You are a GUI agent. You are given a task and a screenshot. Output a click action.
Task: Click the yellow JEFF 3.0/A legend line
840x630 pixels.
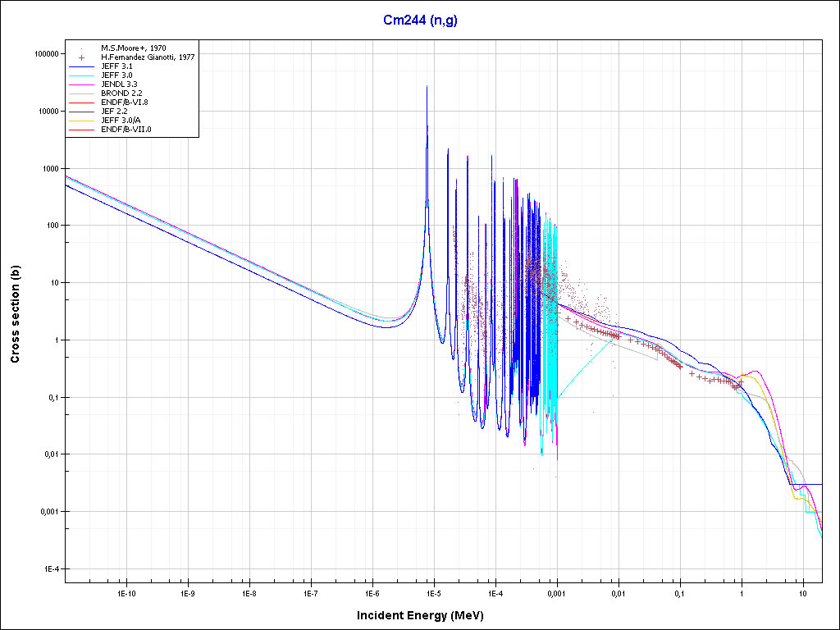coord(81,121)
